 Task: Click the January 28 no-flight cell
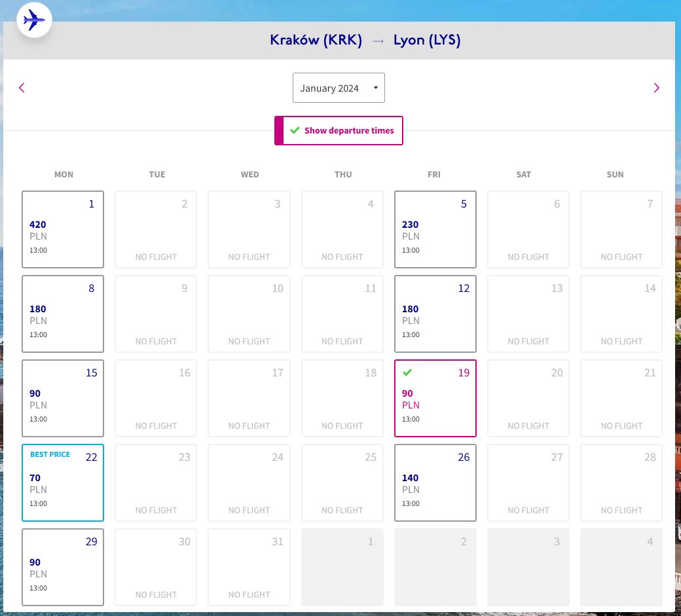point(621,482)
